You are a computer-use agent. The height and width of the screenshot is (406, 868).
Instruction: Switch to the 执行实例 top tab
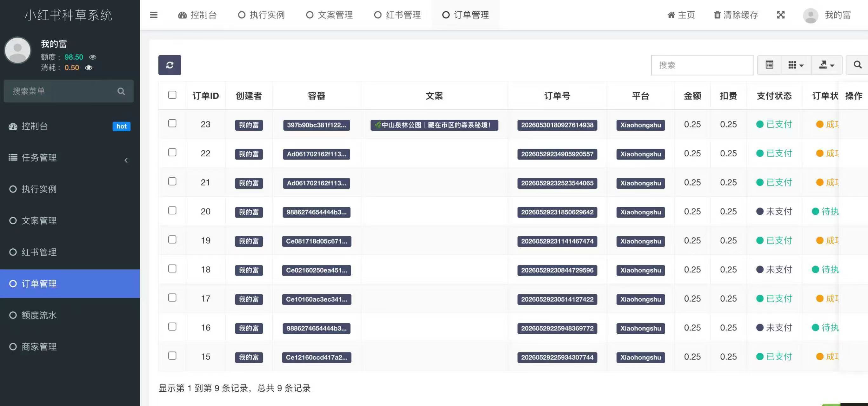coord(262,15)
